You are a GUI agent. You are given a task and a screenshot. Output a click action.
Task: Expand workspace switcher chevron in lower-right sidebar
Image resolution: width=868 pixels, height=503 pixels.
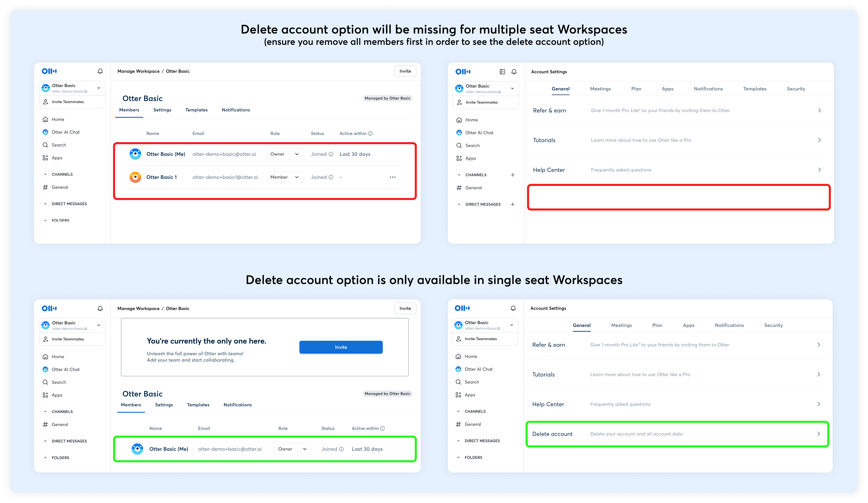click(512, 325)
